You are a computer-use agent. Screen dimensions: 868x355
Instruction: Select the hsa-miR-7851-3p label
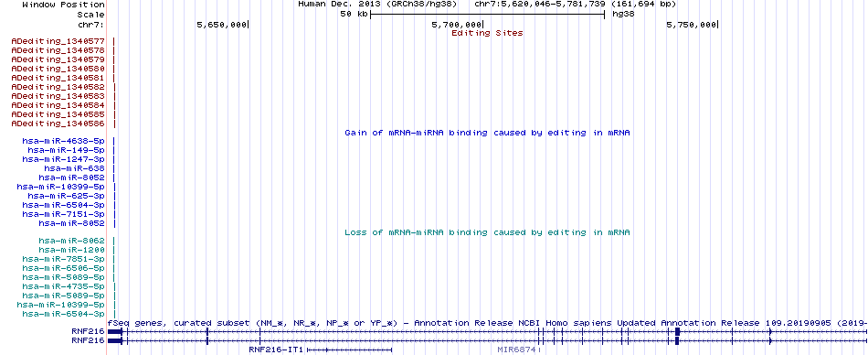(x=64, y=259)
